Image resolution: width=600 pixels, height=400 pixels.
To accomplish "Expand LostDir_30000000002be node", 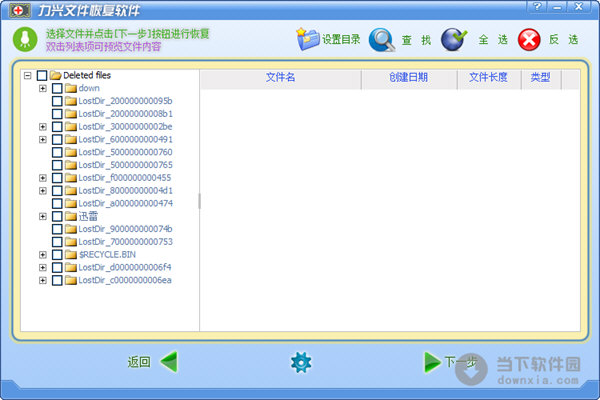I will (43, 127).
